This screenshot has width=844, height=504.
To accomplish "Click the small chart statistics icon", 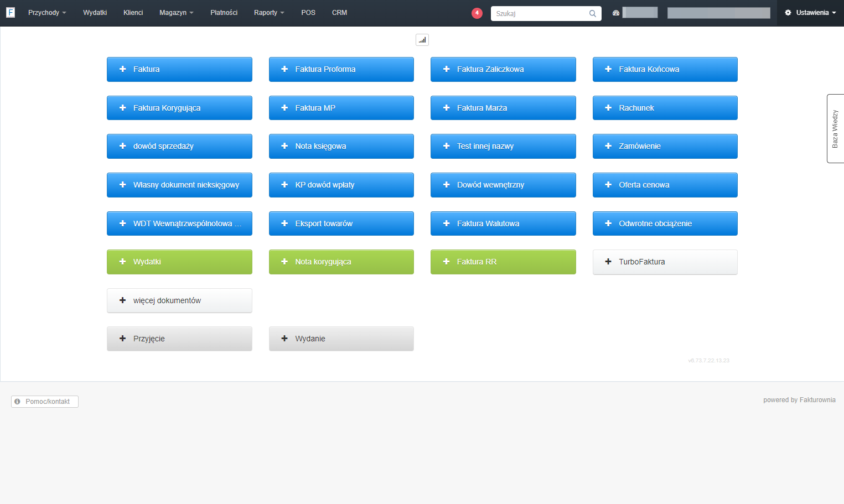I will tap(422, 40).
